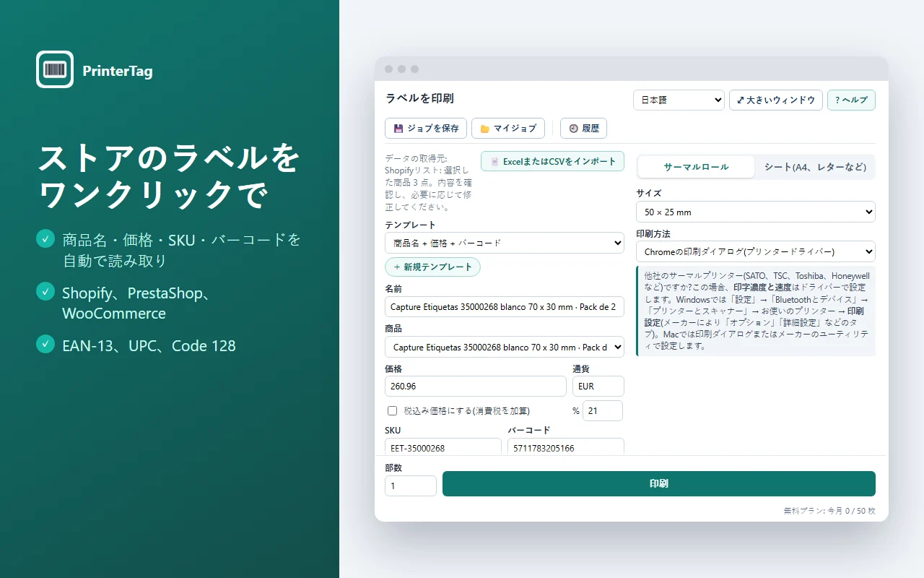Click the thermal printer info note text
924x578 pixels.
pyautogui.click(x=757, y=311)
